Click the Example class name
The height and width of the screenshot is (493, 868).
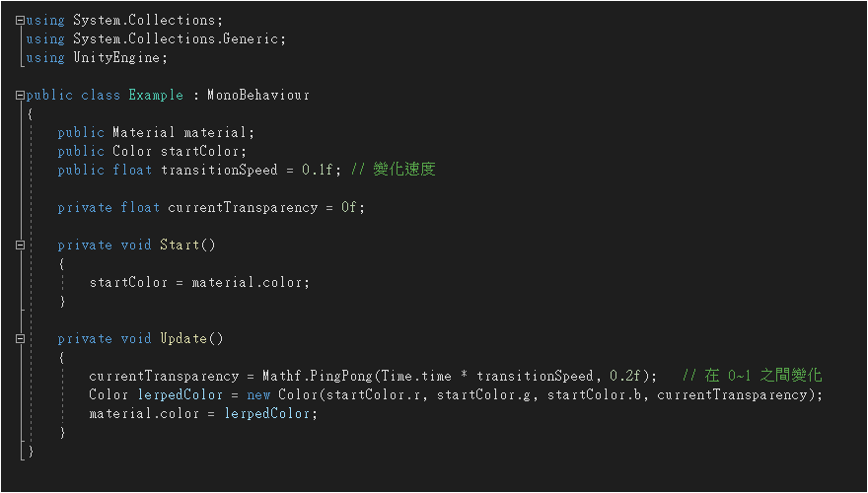tap(156, 96)
